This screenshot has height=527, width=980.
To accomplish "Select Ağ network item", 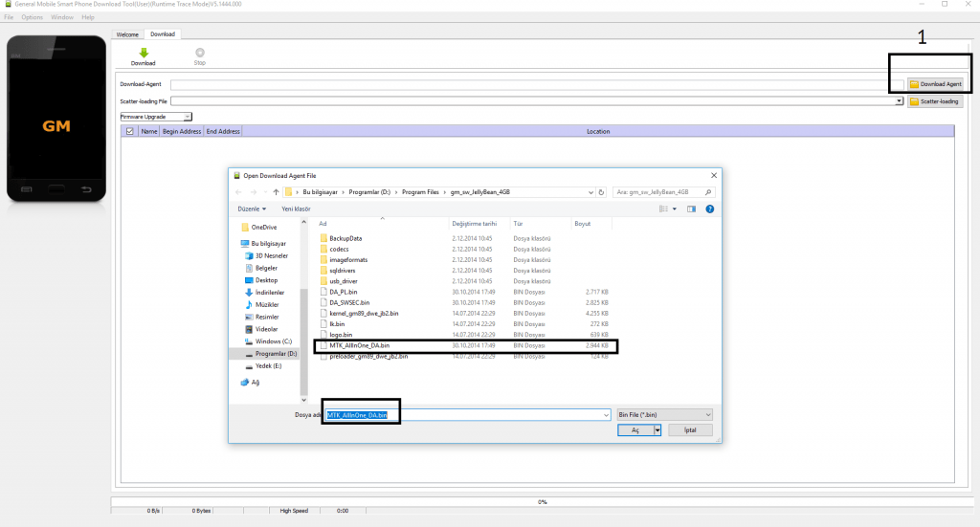I will 250,383.
